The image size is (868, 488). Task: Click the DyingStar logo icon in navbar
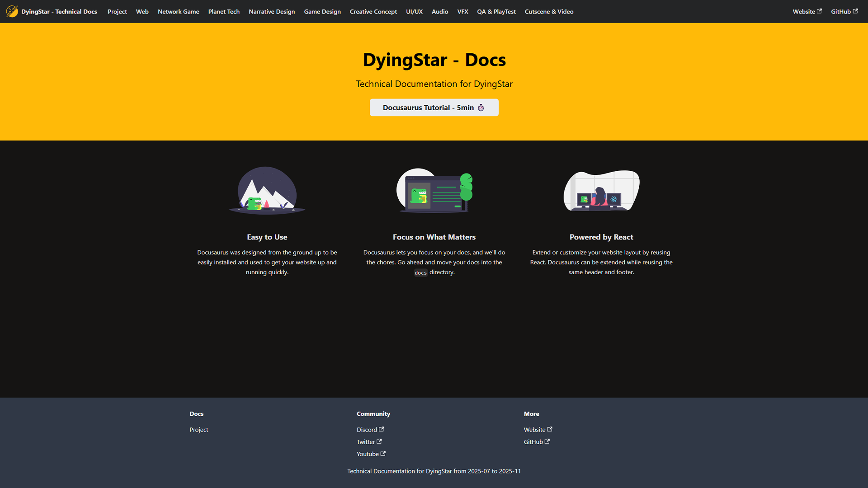(11, 11)
